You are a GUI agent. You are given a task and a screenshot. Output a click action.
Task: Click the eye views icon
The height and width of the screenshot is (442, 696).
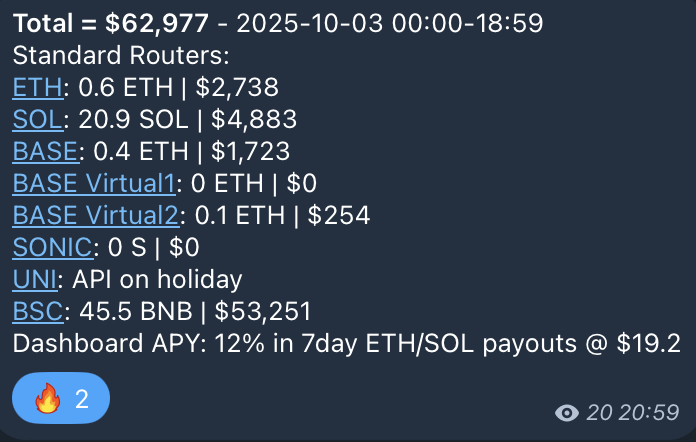(x=569, y=412)
